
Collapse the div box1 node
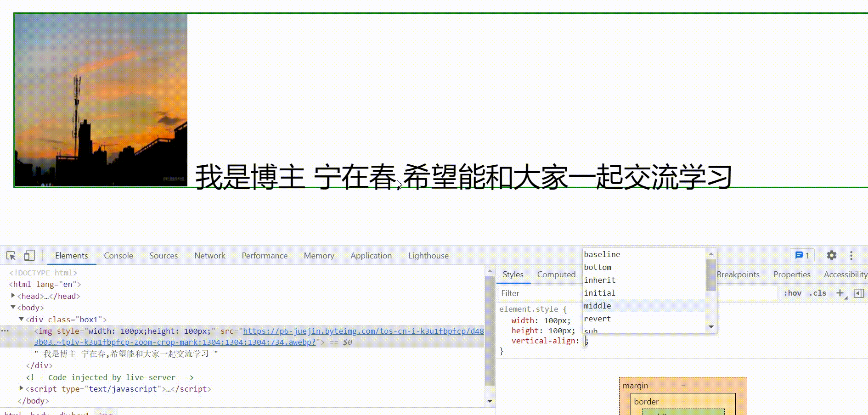click(22, 319)
